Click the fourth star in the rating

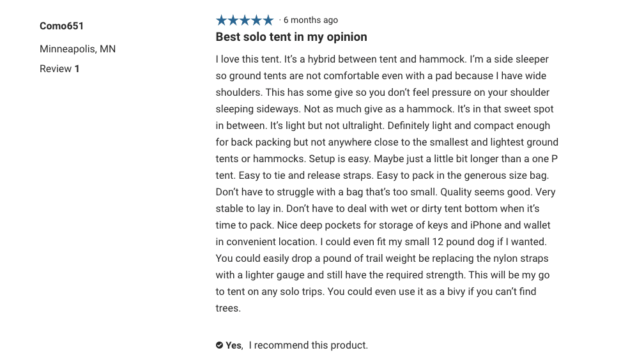pyautogui.click(x=256, y=20)
